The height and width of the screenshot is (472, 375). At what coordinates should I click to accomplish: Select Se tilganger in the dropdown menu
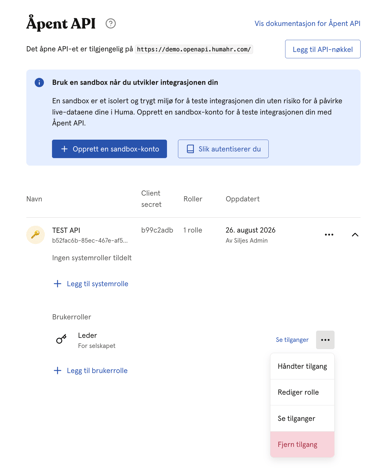point(302,418)
